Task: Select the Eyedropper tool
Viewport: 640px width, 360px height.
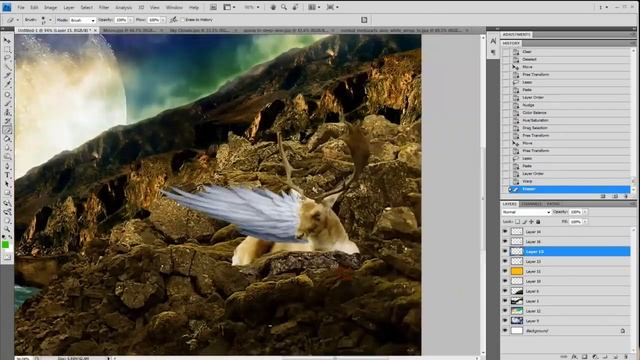Action: [x=7, y=84]
